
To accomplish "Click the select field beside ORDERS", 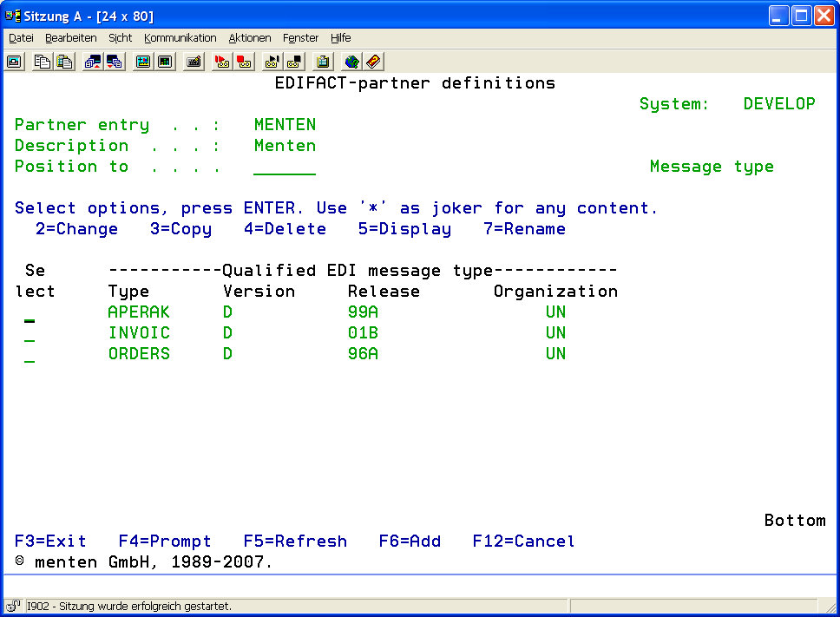I will click(x=30, y=355).
